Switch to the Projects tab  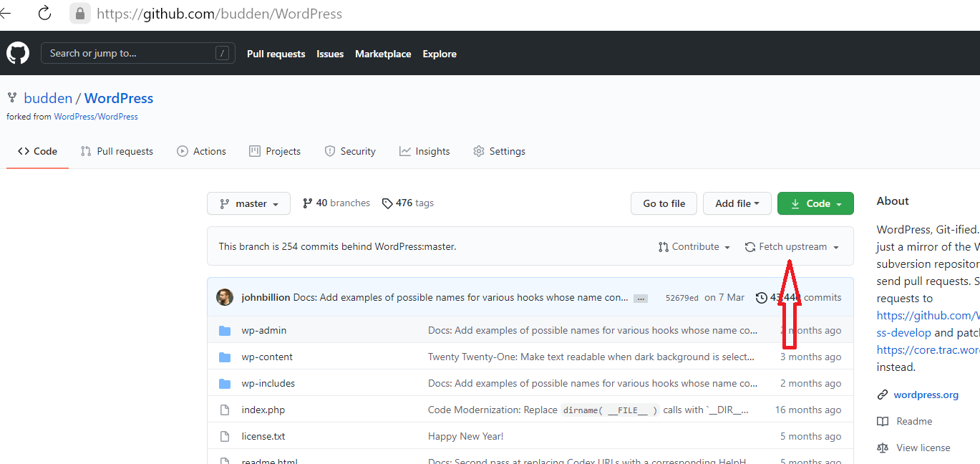tap(275, 151)
